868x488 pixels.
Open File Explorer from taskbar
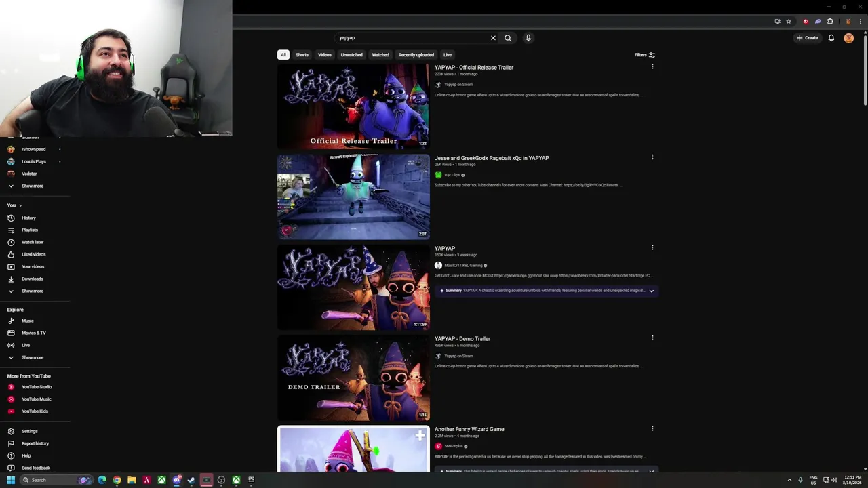[132, 480]
